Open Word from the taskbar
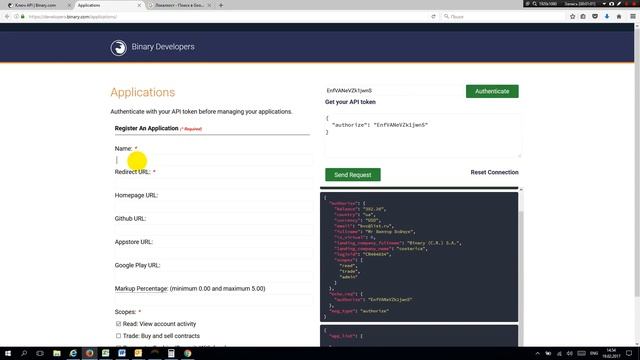640x360 pixels. click(x=122, y=353)
